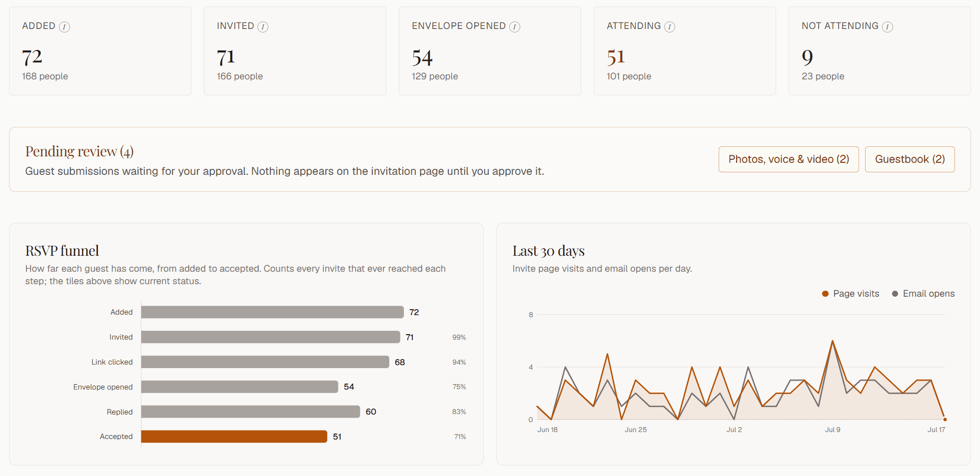Click the Jun 18 axis label
980x476 pixels.
547,430
